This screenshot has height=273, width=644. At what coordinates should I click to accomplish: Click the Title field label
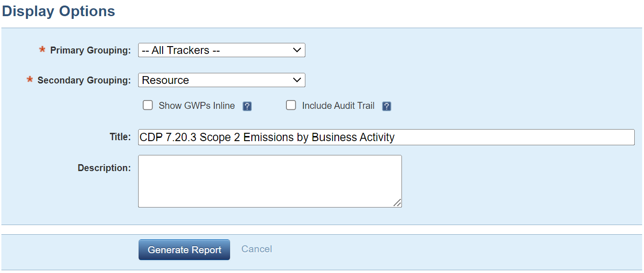tap(120, 137)
